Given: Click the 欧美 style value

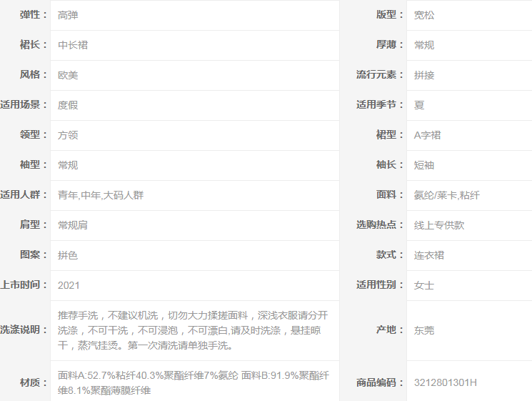Looking at the screenshot, I should coord(68,75).
